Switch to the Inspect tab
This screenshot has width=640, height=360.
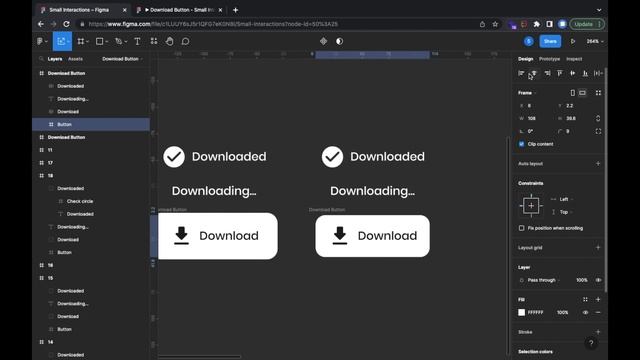(x=574, y=59)
